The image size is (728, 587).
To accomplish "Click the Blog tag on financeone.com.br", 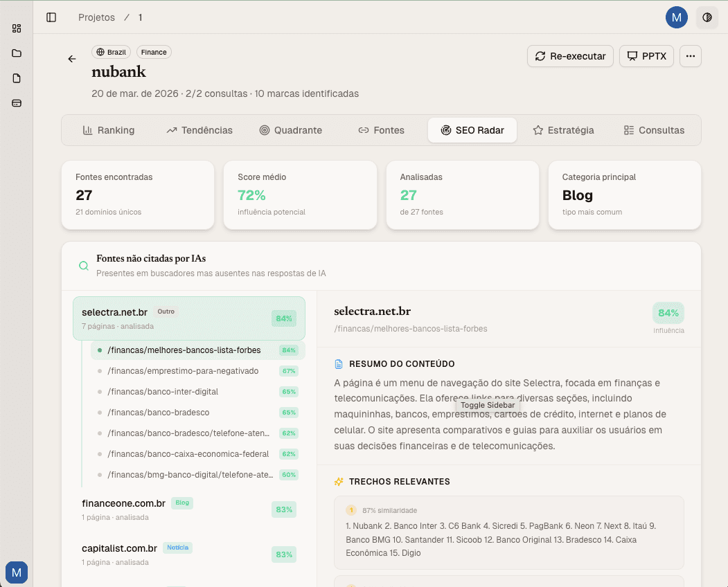I will tap(182, 503).
